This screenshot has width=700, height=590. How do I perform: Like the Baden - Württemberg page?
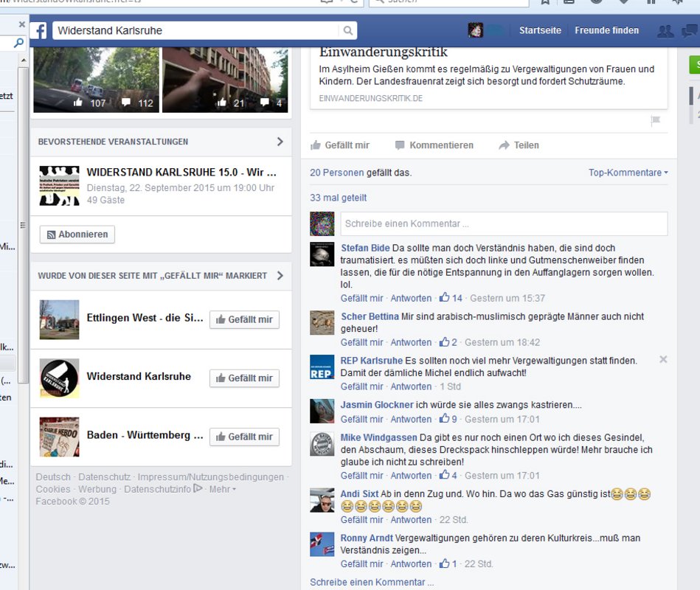point(245,437)
